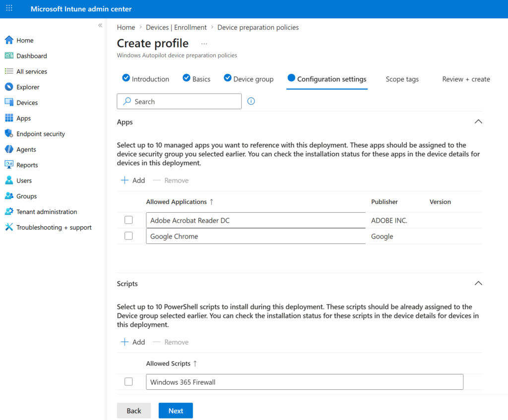
Task: Collapse the Scripts section chevron
Action: [x=478, y=284]
